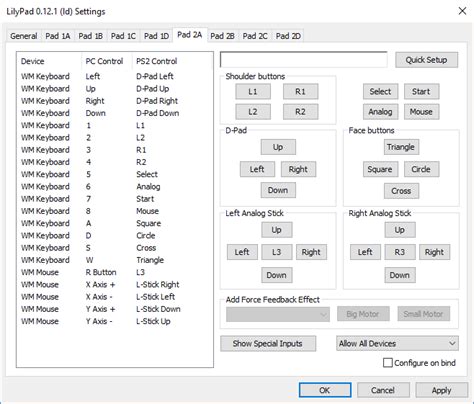Click the Apply button
The height and width of the screenshot is (404, 474).
(441, 390)
